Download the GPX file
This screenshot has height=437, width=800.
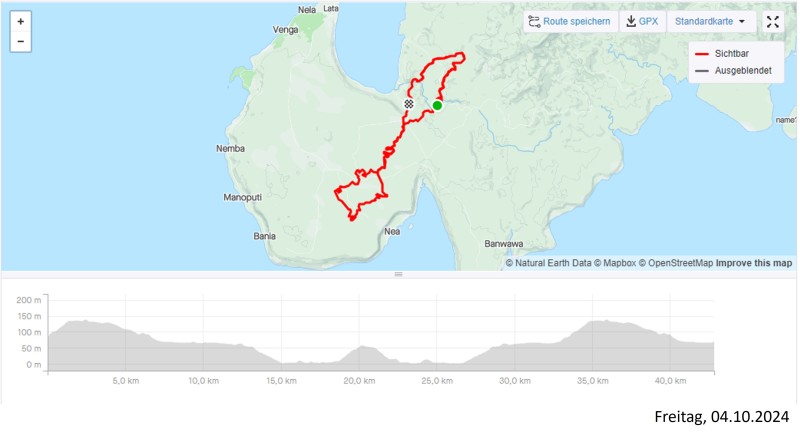[642, 21]
